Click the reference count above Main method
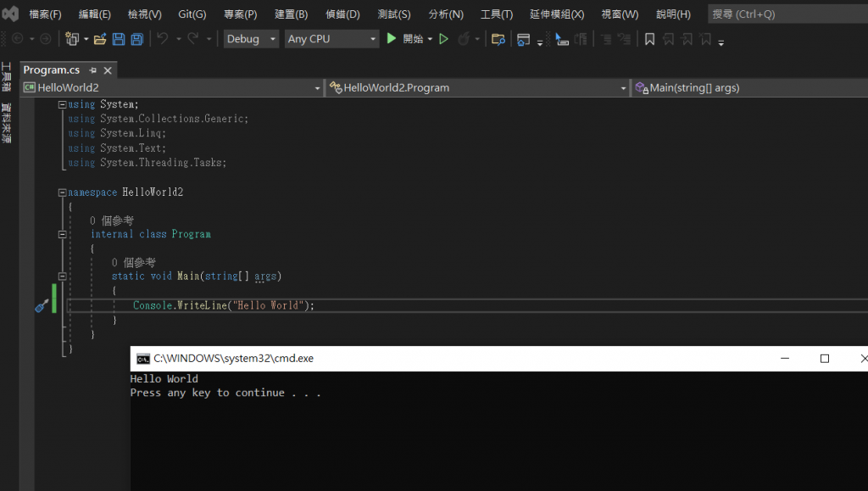Image resolution: width=868 pixels, height=491 pixels. [133, 262]
